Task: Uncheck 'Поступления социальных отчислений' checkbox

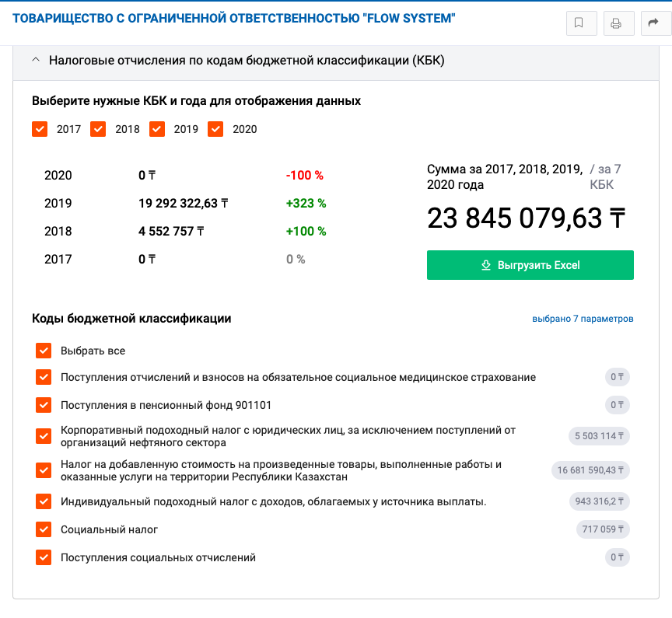Action: click(x=44, y=557)
